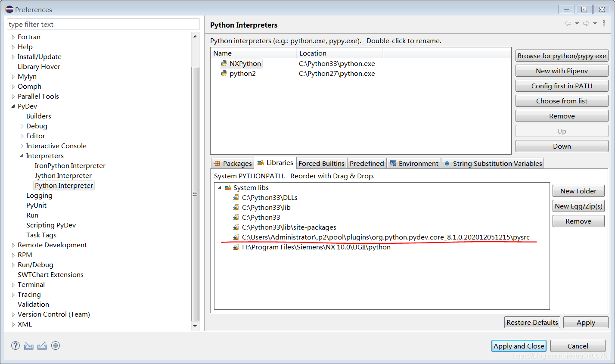Collapse the PyDev tree node

[13, 106]
